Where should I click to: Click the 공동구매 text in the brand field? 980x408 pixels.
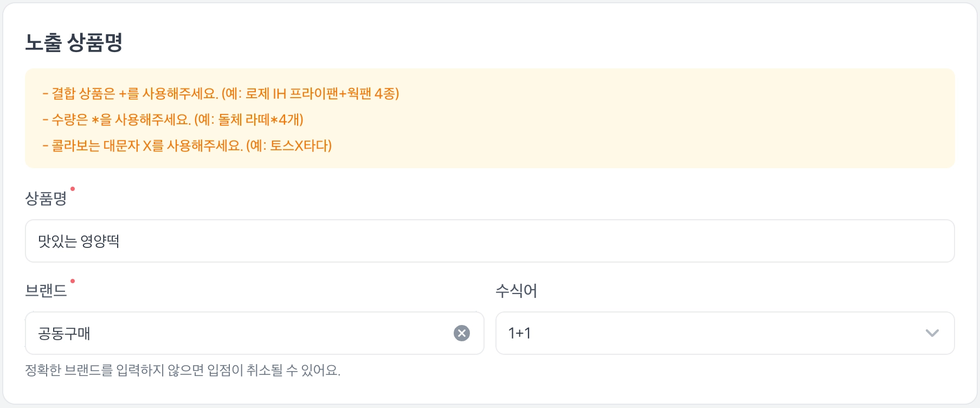click(x=65, y=333)
